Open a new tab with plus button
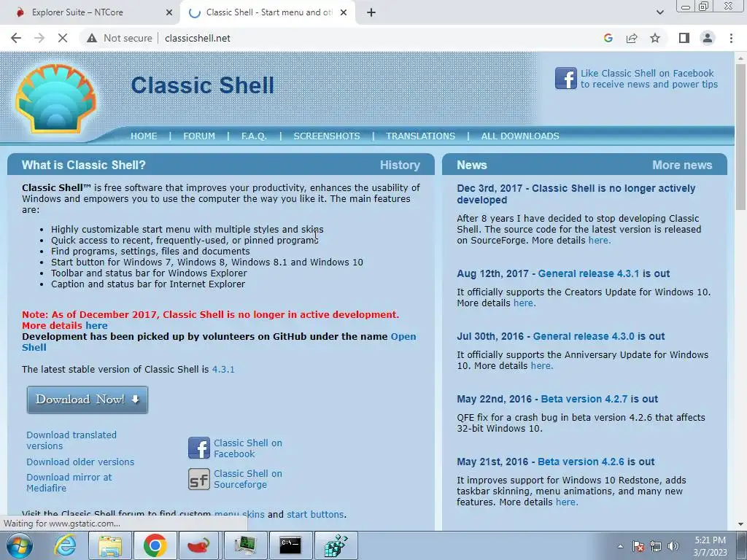 coord(371,12)
